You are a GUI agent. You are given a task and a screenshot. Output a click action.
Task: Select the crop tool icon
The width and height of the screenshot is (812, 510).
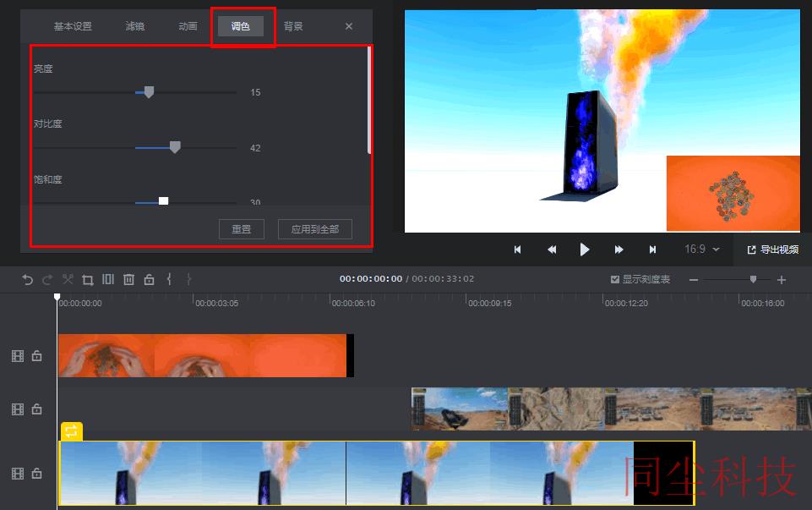click(88, 280)
